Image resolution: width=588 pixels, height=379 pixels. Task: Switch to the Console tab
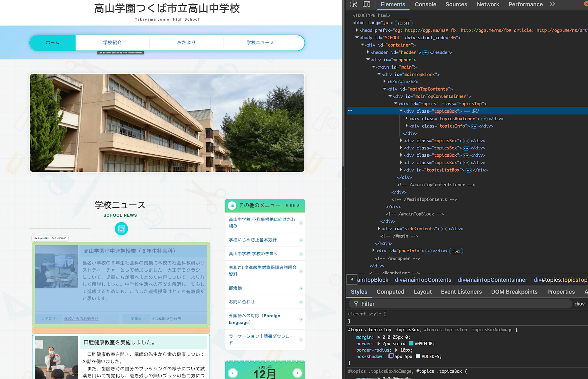(x=425, y=4)
